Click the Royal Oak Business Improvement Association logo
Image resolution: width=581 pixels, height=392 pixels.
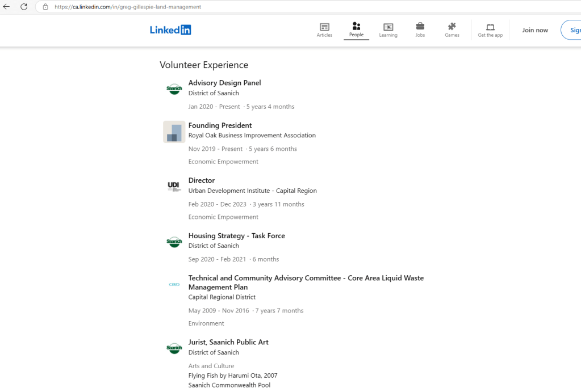coord(174,132)
